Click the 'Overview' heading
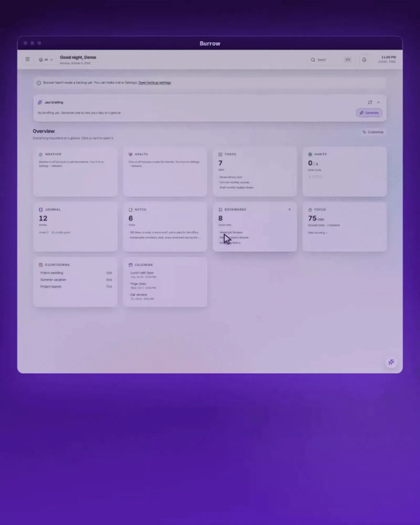 coord(44,131)
